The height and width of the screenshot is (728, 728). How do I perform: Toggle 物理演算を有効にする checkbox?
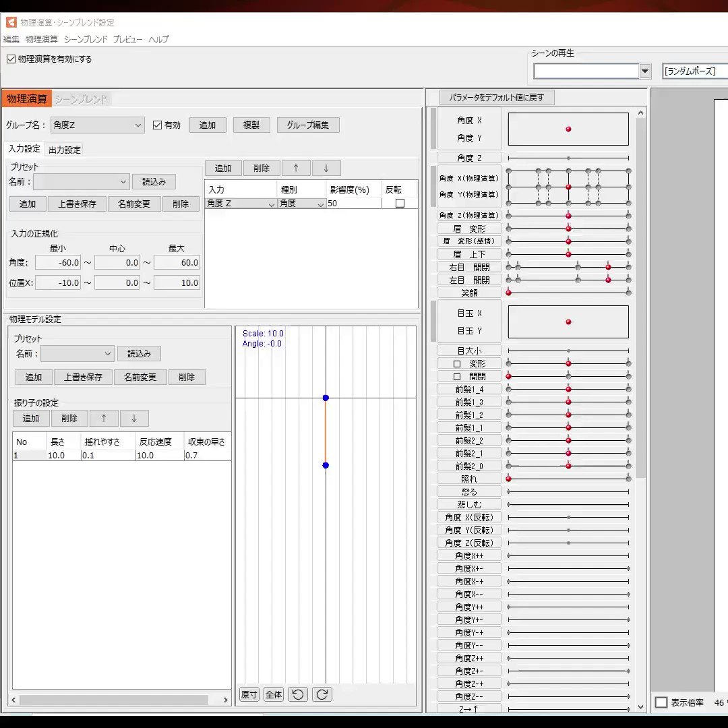[11, 59]
